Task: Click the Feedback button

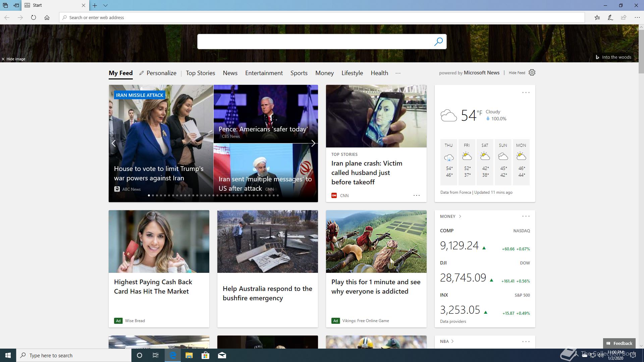Action: (619, 343)
